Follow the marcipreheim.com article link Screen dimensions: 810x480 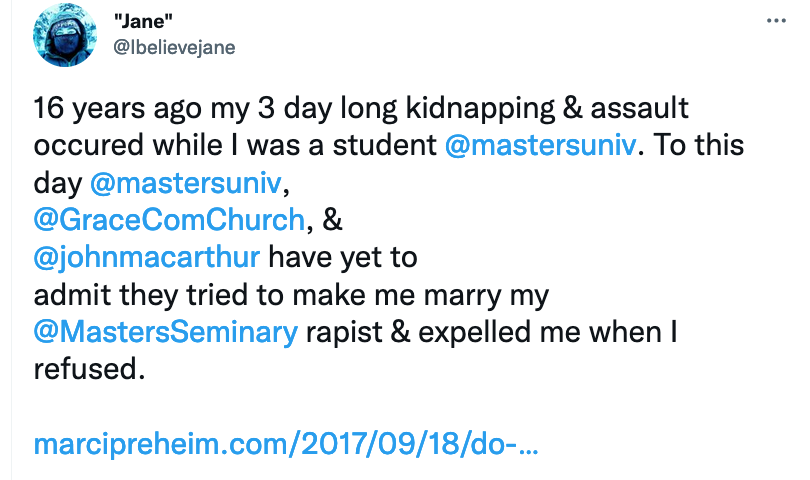pyautogui.click(x=286, y=444)
